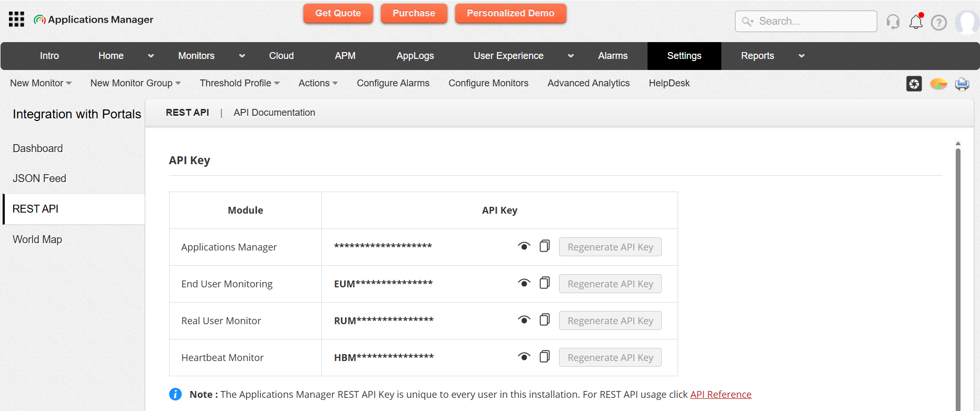Viewport: 980px width, 411px height.
Task: Copy the End User Monitoring API key
Action: [x=545, y=283]
